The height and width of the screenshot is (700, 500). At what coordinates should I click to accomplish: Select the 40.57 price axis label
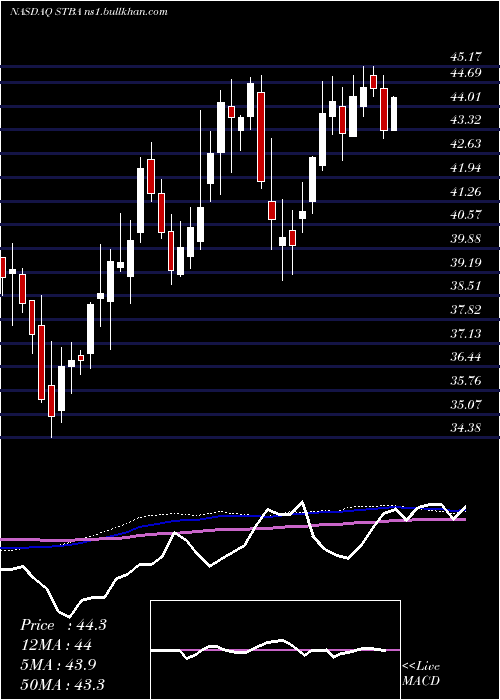click(x=465, y=215)
